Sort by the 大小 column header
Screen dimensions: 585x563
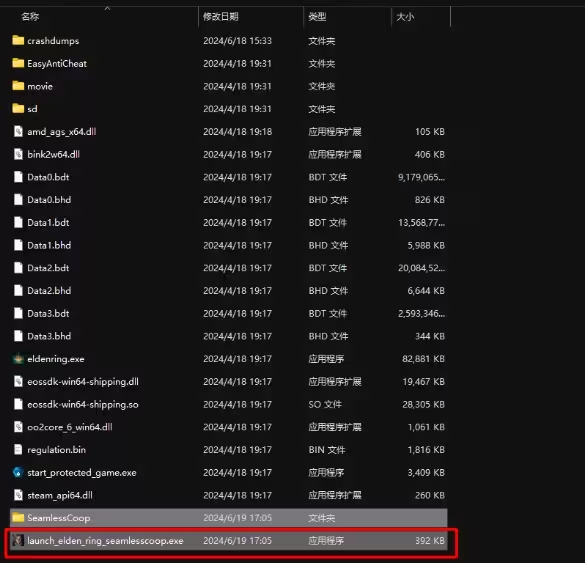coord(405,16)
